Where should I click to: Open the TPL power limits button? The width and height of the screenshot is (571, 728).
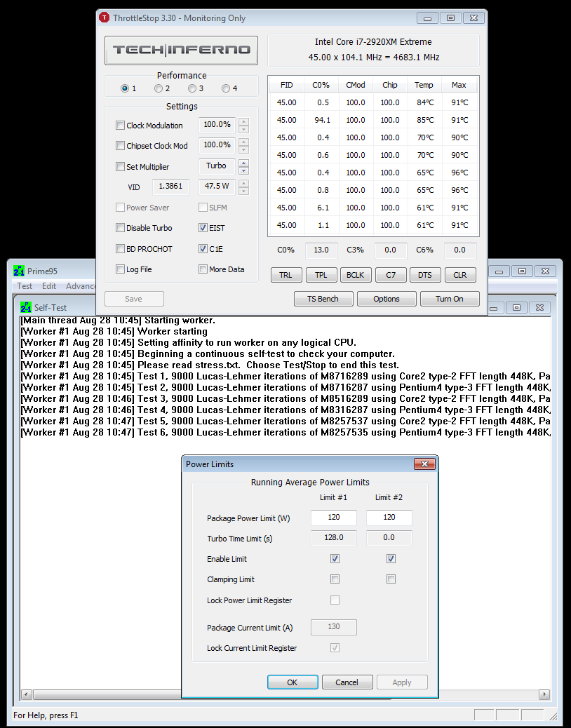pyautogui.click(x=321, y=275)
